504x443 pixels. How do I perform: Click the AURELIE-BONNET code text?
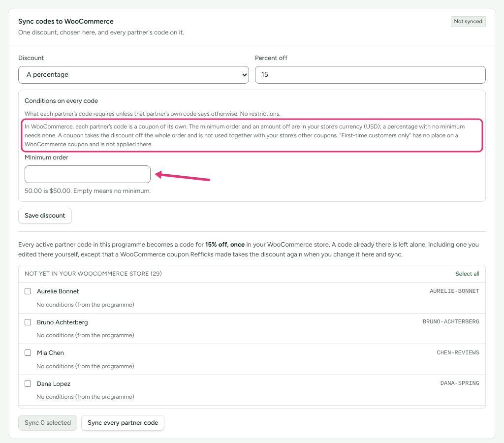point(454,291)
